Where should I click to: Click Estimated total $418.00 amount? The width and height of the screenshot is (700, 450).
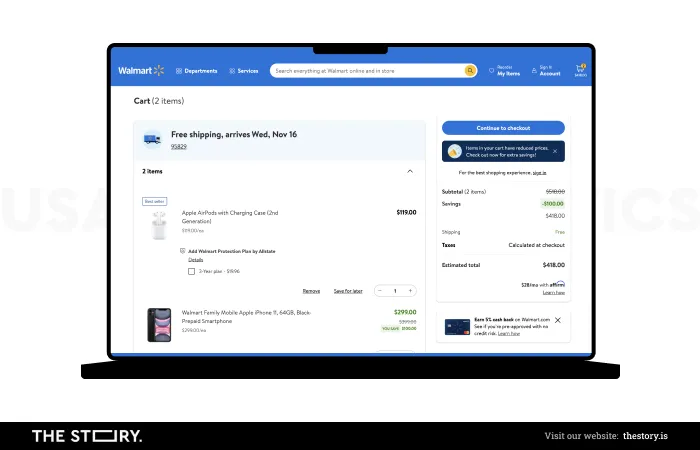tap(554, 265)
